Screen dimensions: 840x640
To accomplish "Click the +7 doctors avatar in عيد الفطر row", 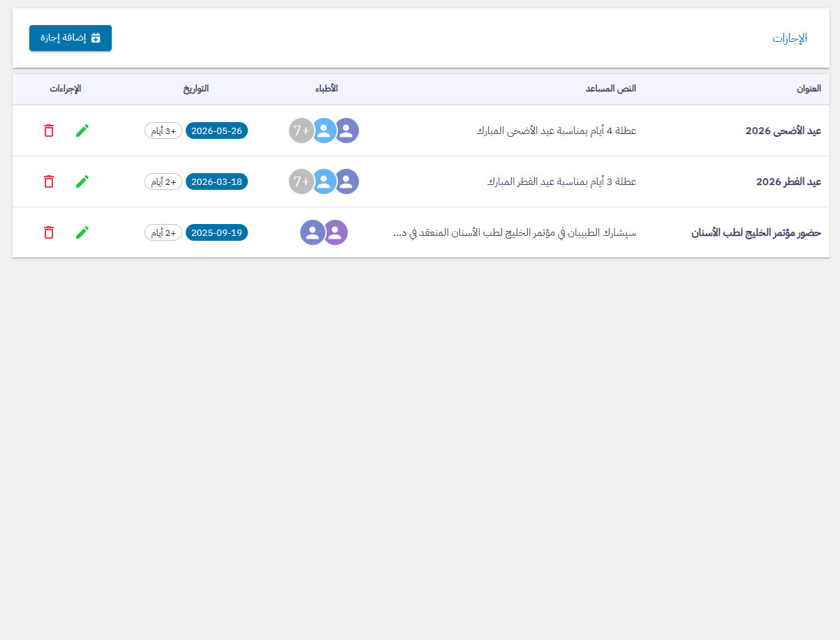I will point(301,181).
